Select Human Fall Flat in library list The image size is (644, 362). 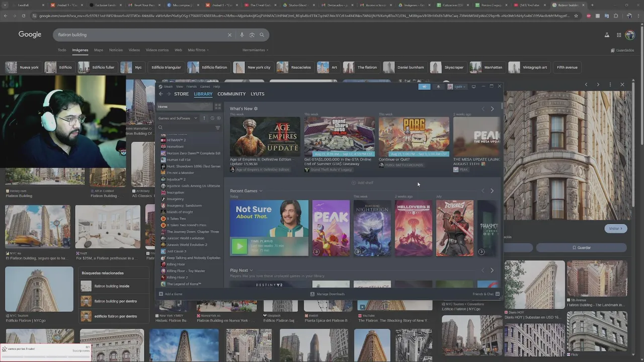(x=178, y=160)
